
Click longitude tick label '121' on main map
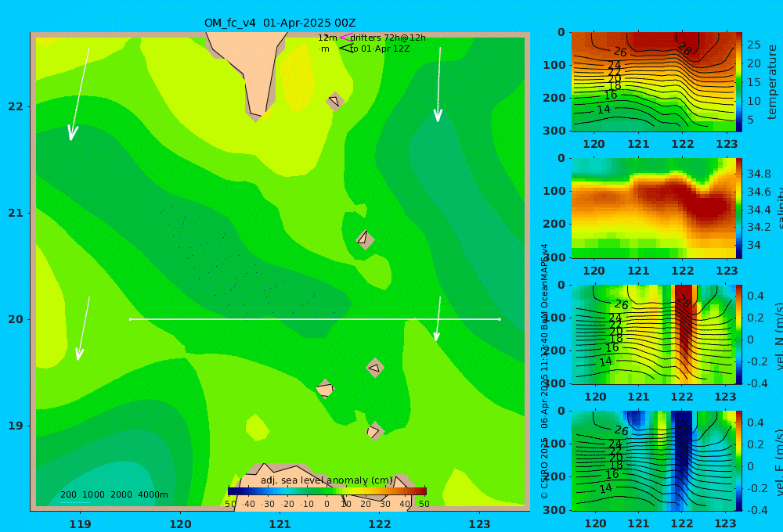click(x=280, y=523)
